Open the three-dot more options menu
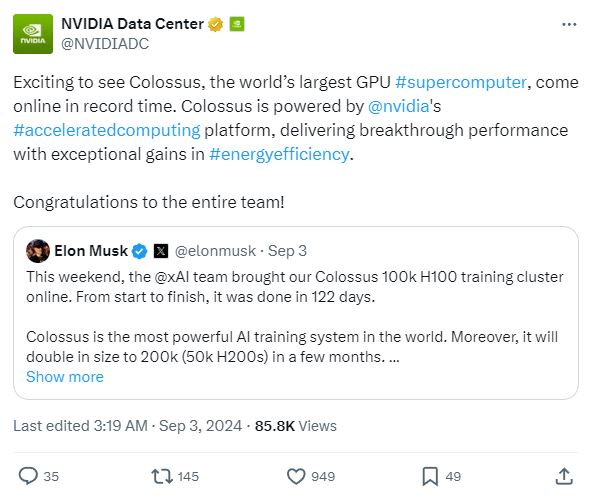The height and width of the screenshot is (499, 590). tap(569, 25)
